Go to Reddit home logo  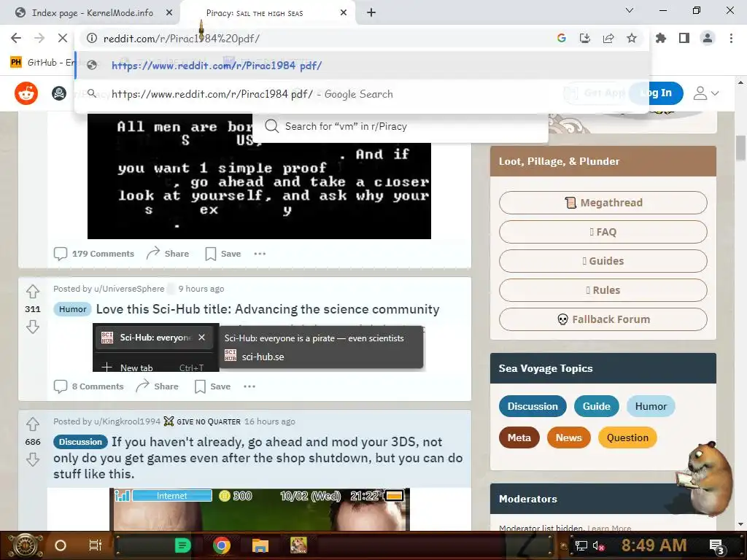26,93
